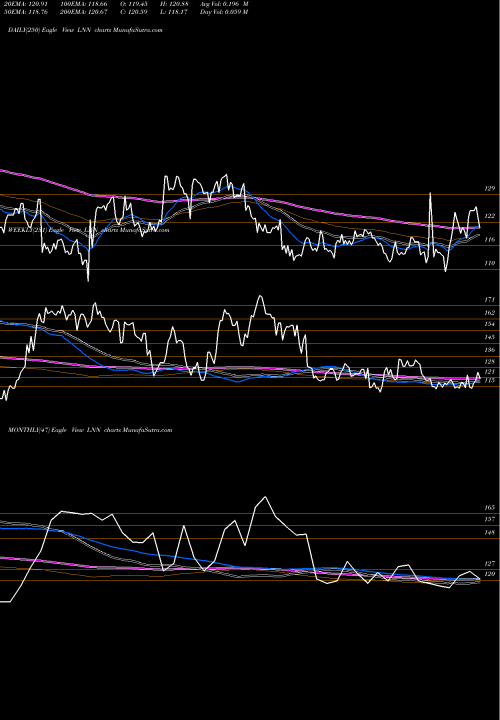Click the close price 'C:' value
The width and height of the screenshot is (500, 720).
(x=138, y=12)
